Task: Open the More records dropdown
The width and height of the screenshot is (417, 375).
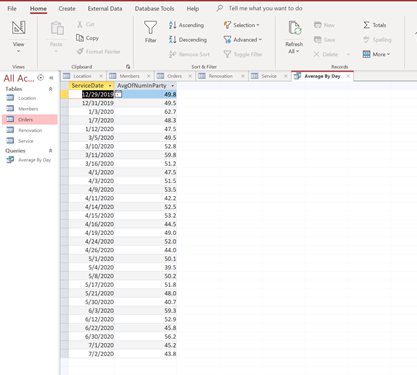Action: (x=376, y=54)
